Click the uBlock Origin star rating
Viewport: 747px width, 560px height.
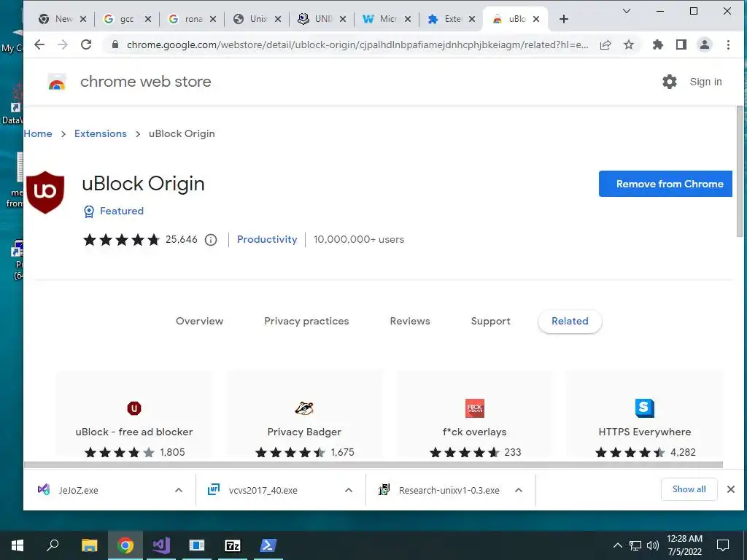click(x=122, y=239)
